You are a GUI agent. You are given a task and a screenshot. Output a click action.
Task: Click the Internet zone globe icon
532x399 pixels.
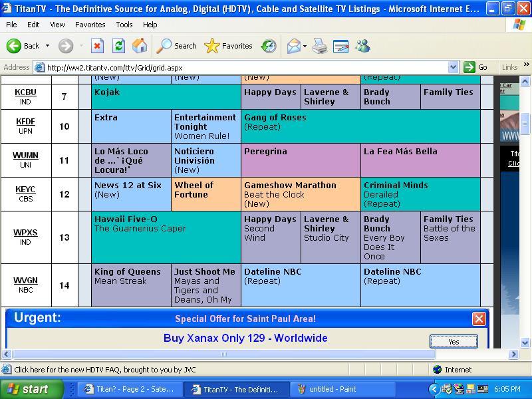(438, 370)
